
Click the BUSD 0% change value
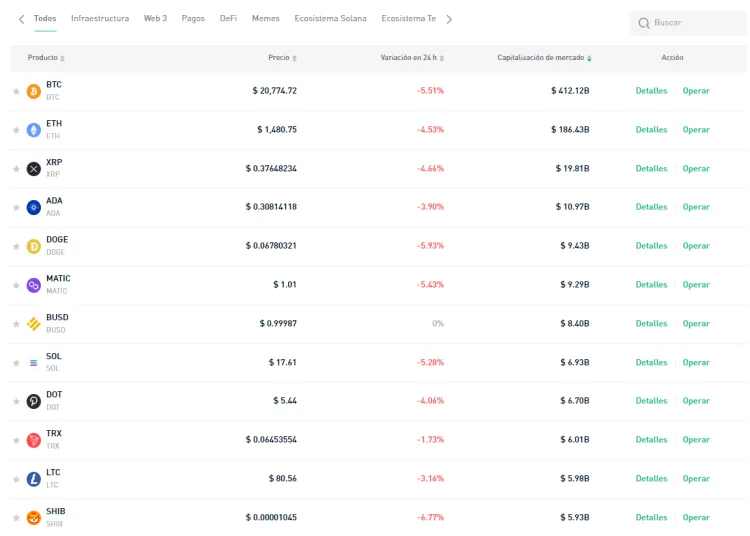[438, 324]
